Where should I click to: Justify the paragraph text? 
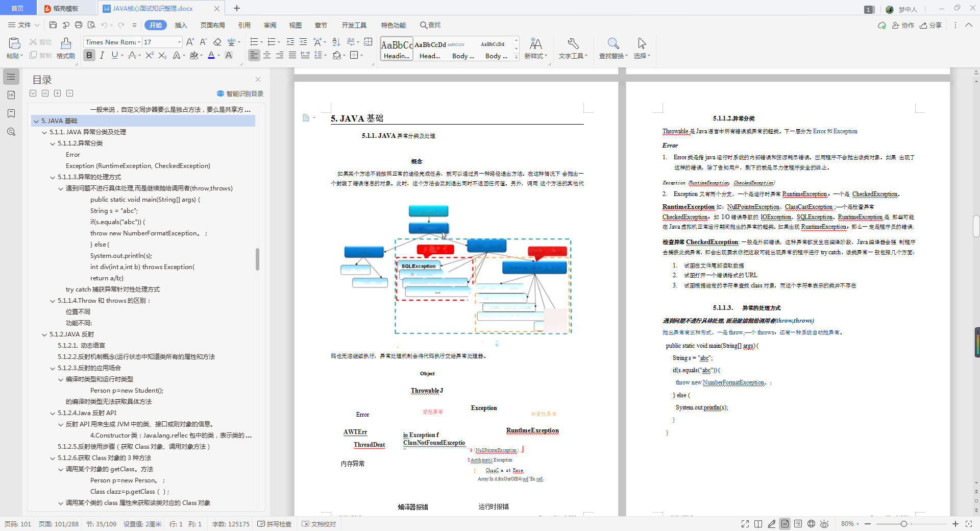[292, 55]
